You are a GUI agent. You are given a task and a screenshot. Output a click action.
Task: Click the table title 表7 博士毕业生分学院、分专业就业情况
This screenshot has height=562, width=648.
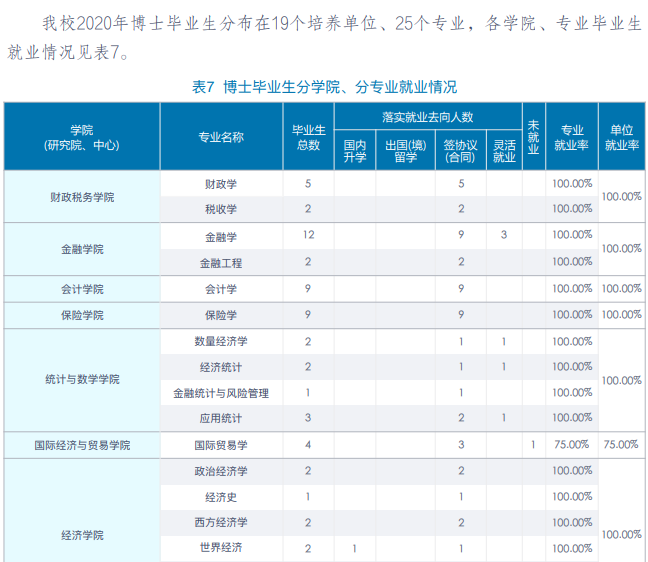[x=324, y=87]
